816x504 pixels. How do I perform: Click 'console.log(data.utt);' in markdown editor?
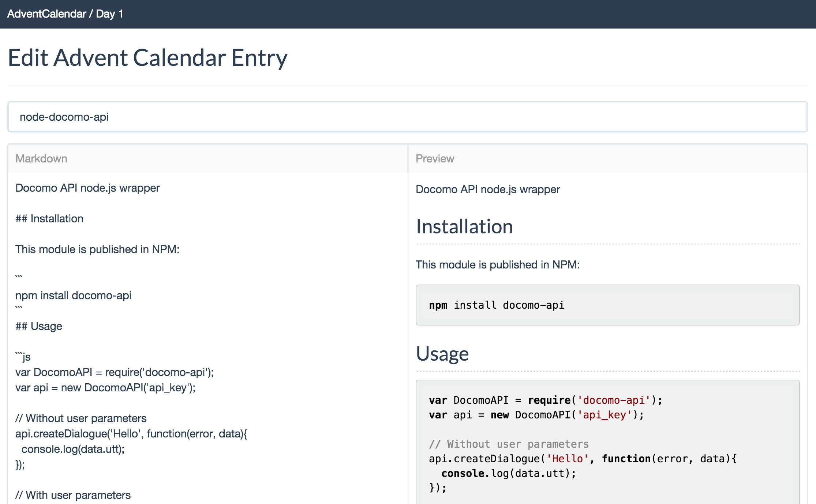click(73, 449)
